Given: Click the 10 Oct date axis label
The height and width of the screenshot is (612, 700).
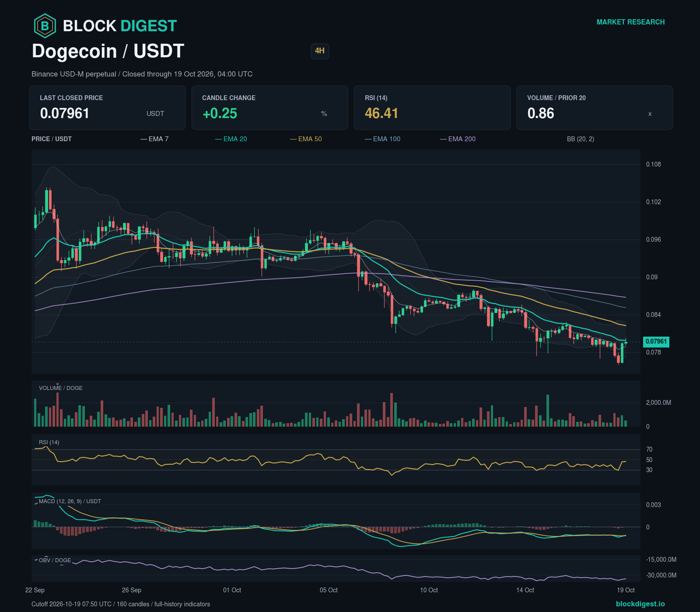Looking at the screenshot, I should click(429, 590).
